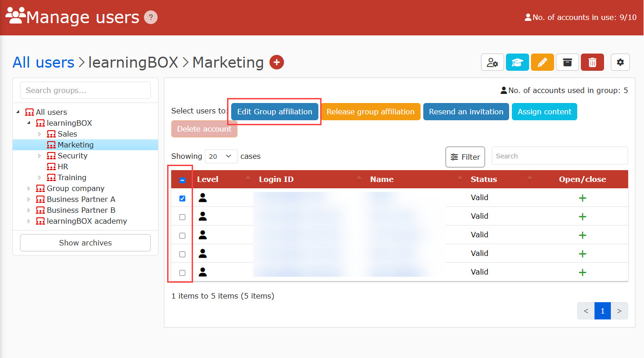Screen dimensions: 644x358
Task: Click the help question mark icon
Action: point(151,18)
